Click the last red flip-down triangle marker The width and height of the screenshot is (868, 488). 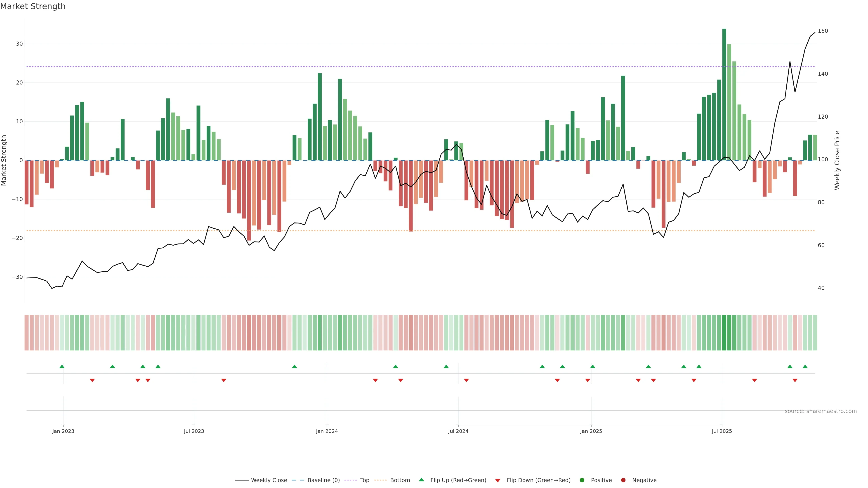[795, 380]
